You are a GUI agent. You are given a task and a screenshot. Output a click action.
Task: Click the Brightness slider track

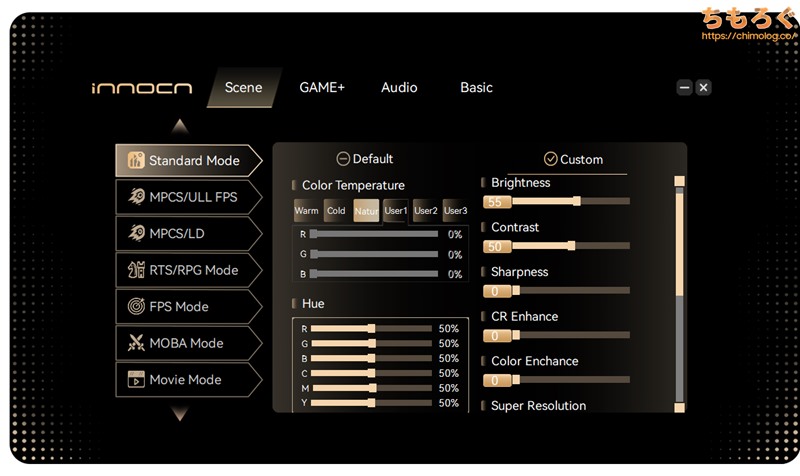600,201
